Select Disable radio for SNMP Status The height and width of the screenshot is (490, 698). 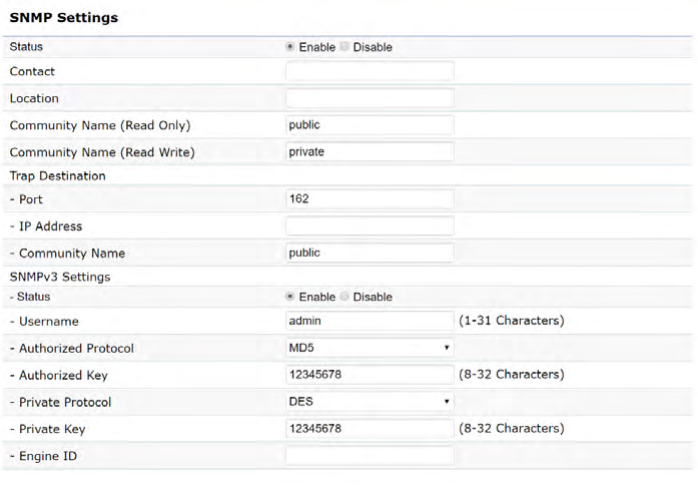point(344,47)
